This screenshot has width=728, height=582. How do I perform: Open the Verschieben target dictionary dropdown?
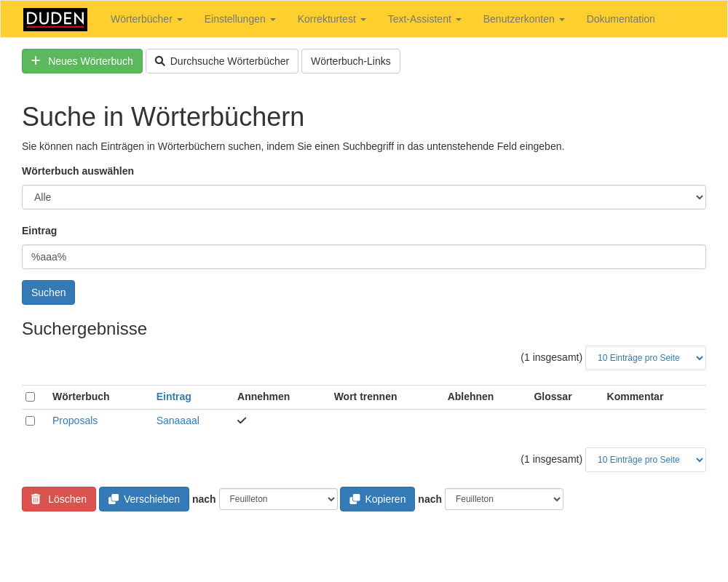coord(278,499)
